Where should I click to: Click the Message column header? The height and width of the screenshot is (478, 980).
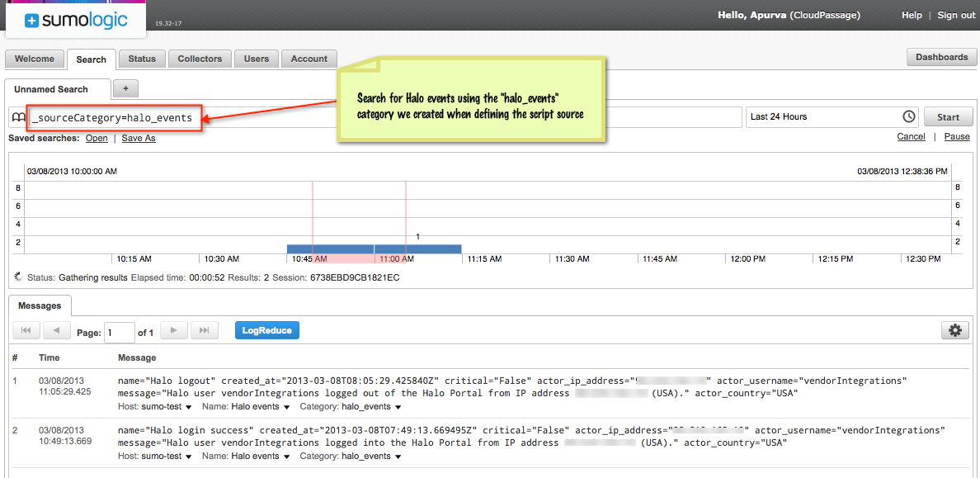coord(137,357)
